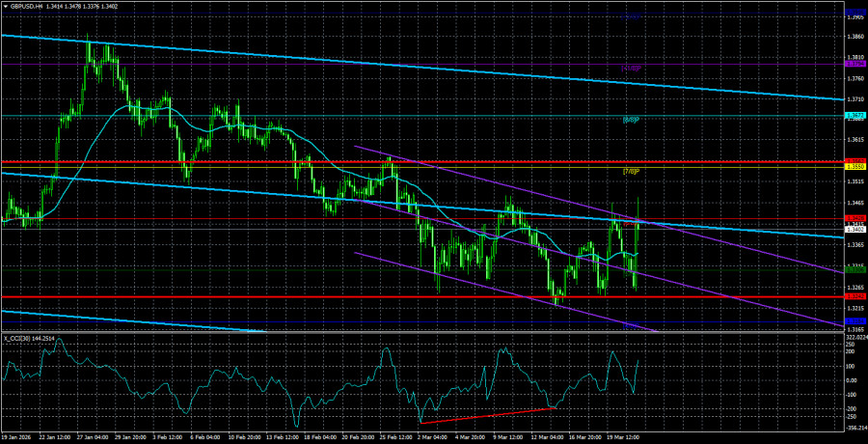868x444 pixels.
Task: Click the [8/8]P Murray level label
Action: click(631, 120)
